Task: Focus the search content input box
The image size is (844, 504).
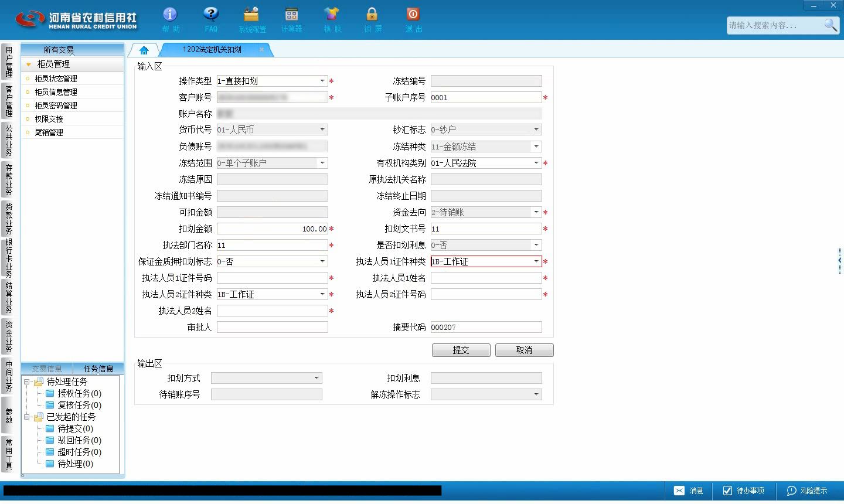Action: (775, 25)
